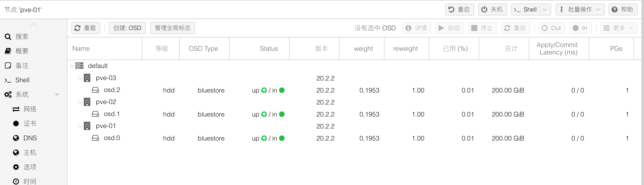This screenshot has height=185, width=644.
Task: Click the 启动 start OSD button
Action: point(450,28)
